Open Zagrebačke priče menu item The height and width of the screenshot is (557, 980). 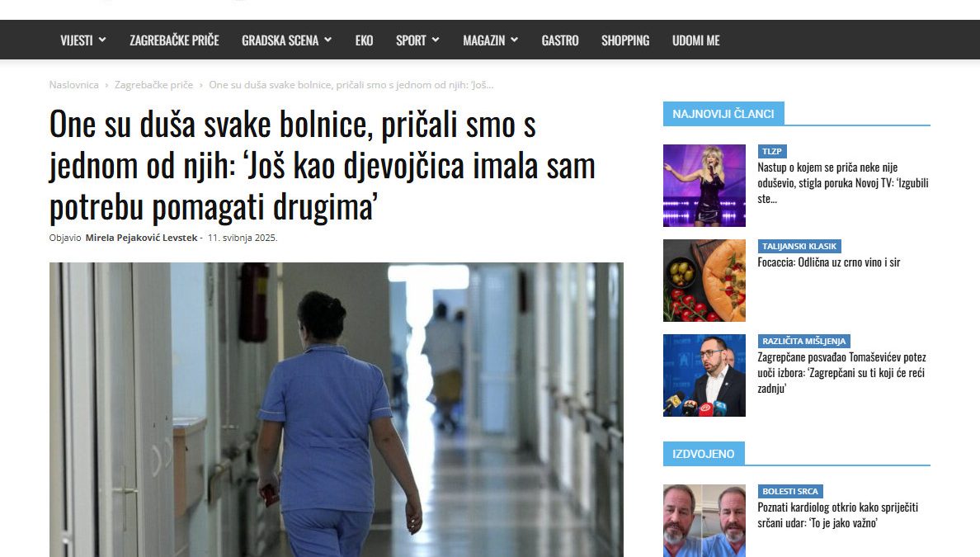(174, 40)
